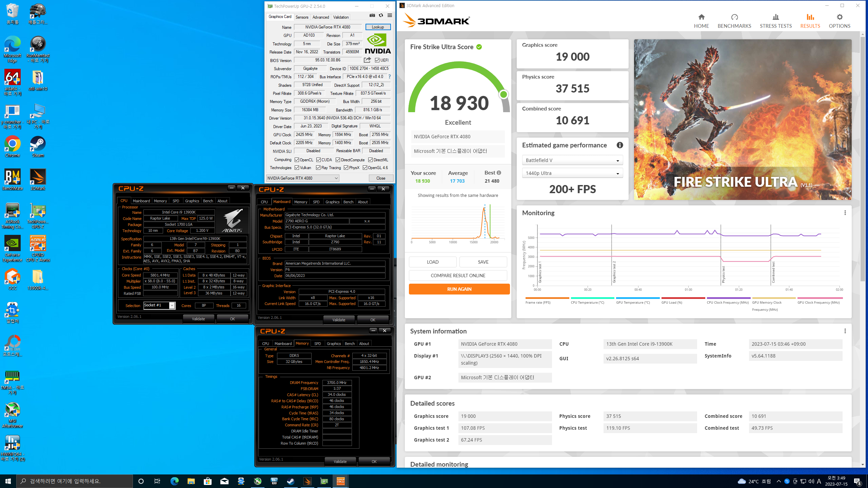The width and height of the screenshot is (868, 488).
Task: Switch to the Advanced tab in GPU-Z
Action: [320, 17]
